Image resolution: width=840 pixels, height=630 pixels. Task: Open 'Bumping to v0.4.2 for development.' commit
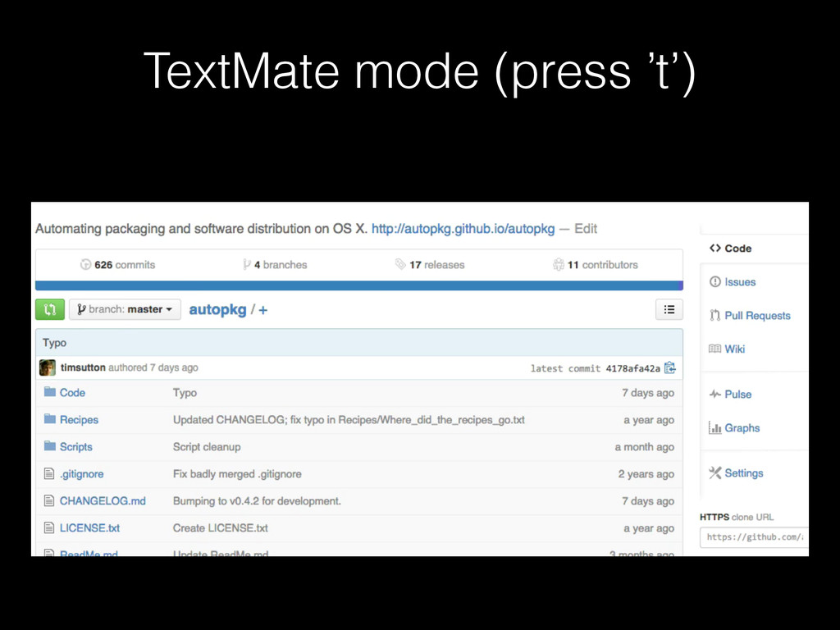coord(257,501)
